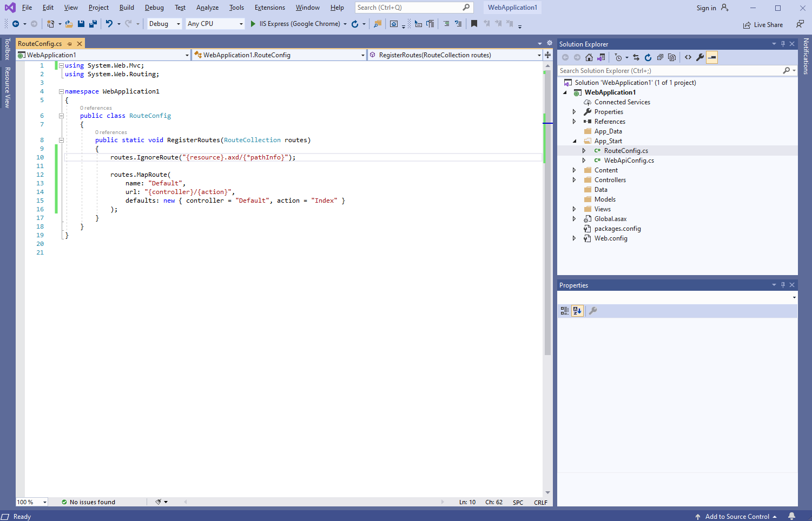Image resolution: width=812 pixels, height=521 pixels.
Task: Click Collapse All icon in Solution Explorer
Action: click(x=660, y=57)
